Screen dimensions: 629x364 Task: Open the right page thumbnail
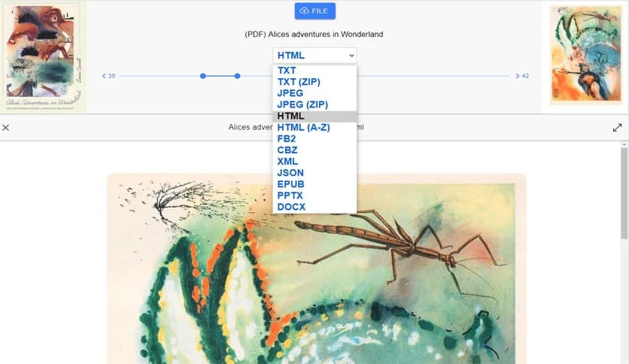pyautogui.click(x=586, y=54)
